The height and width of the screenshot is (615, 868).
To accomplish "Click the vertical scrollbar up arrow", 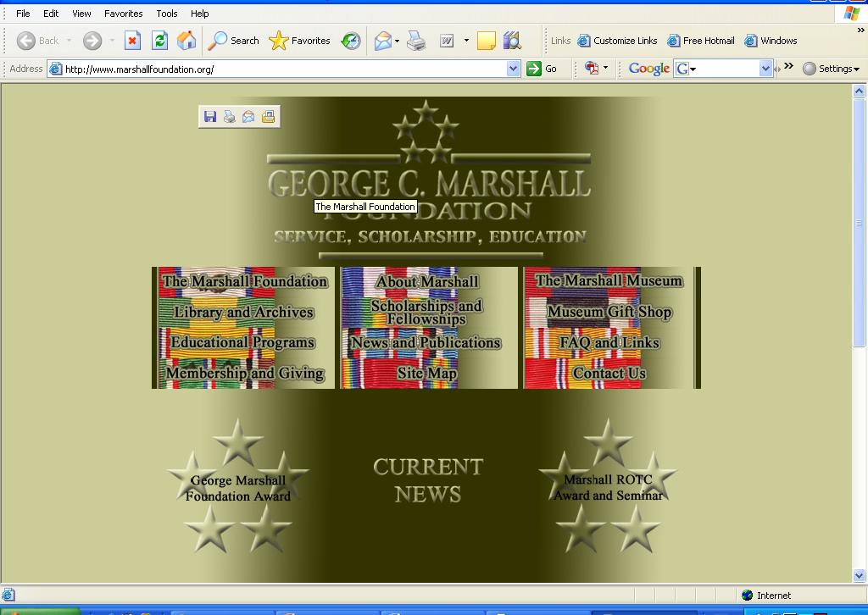I will pos(860,91).
